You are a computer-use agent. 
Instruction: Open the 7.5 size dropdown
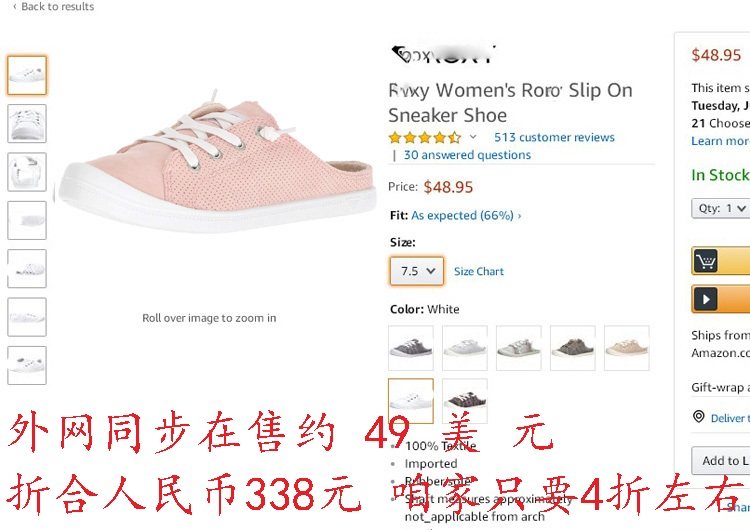pyautogui.click(x=417, y=271)
